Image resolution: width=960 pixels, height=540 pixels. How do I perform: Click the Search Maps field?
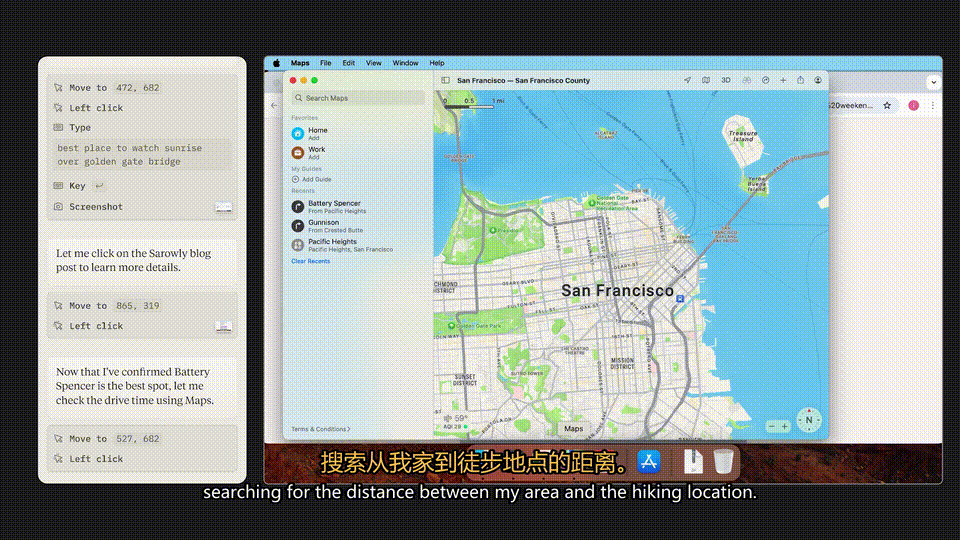358,98
